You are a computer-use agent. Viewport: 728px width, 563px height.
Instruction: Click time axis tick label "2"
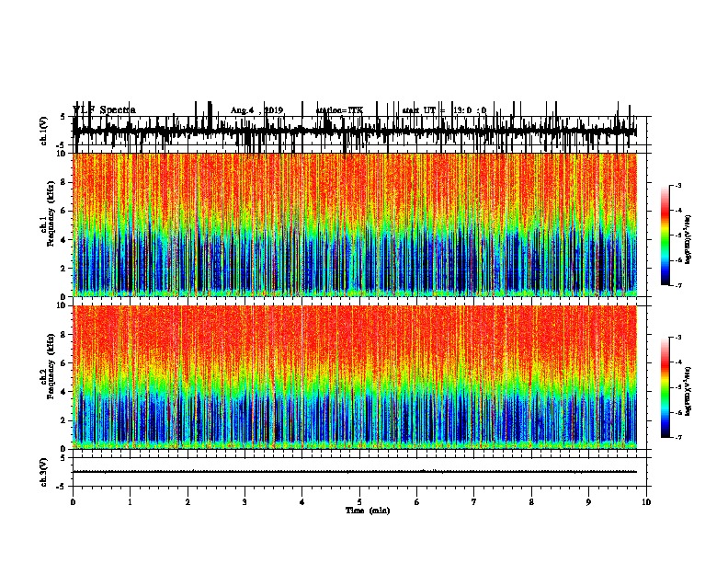click(188, 502)
